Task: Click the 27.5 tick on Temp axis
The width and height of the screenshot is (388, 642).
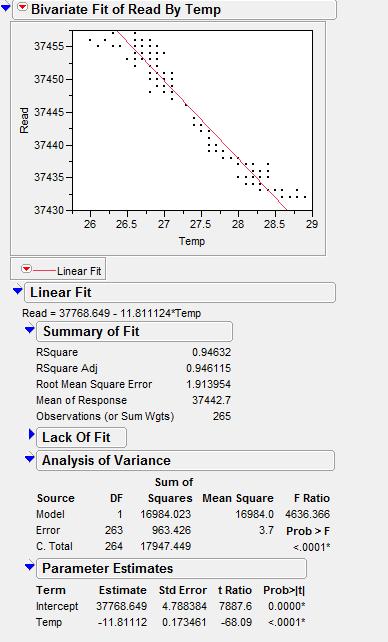Action: (x=201, y=224)
